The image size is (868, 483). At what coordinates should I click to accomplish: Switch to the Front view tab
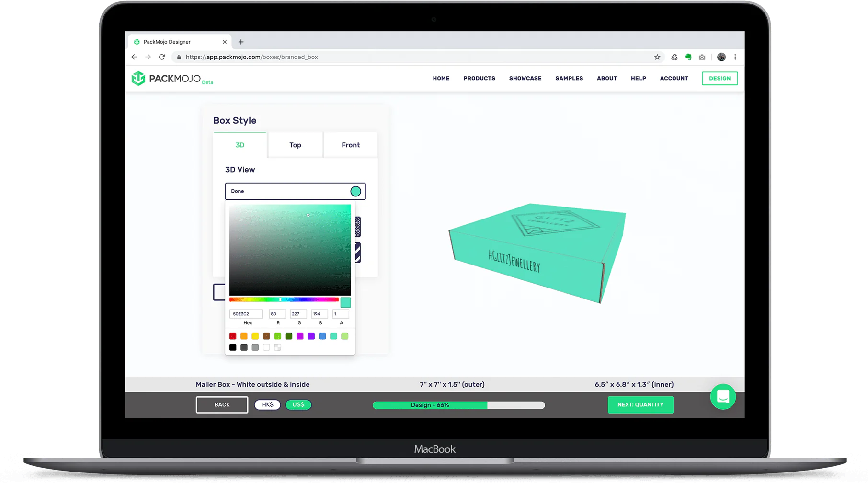tap(351, 145)
